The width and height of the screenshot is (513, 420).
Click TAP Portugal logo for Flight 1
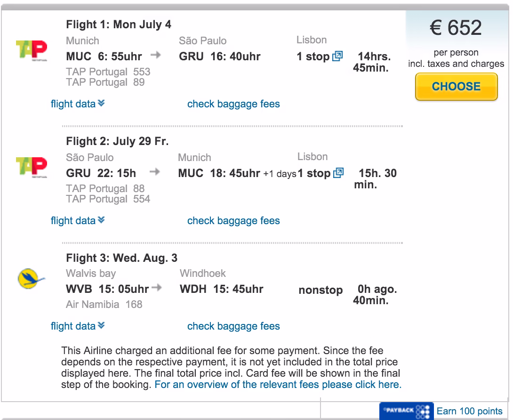tap(32, 50)
